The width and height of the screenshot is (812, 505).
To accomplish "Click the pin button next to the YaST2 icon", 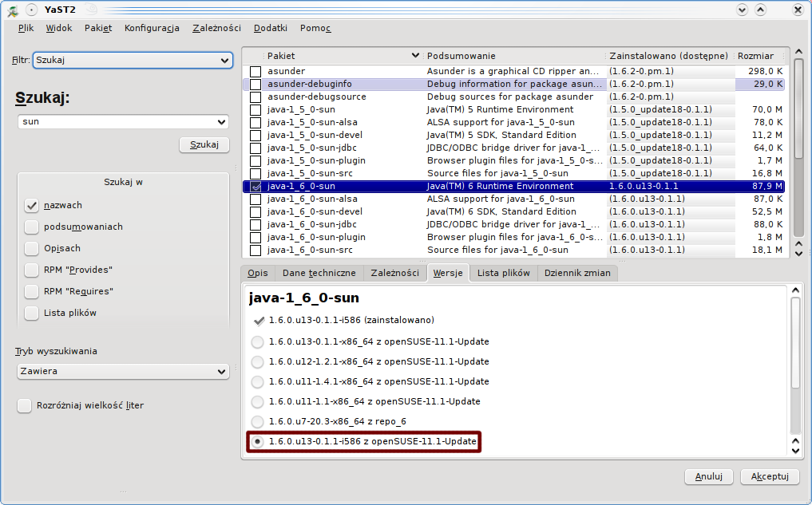I will tap(30, 10).
